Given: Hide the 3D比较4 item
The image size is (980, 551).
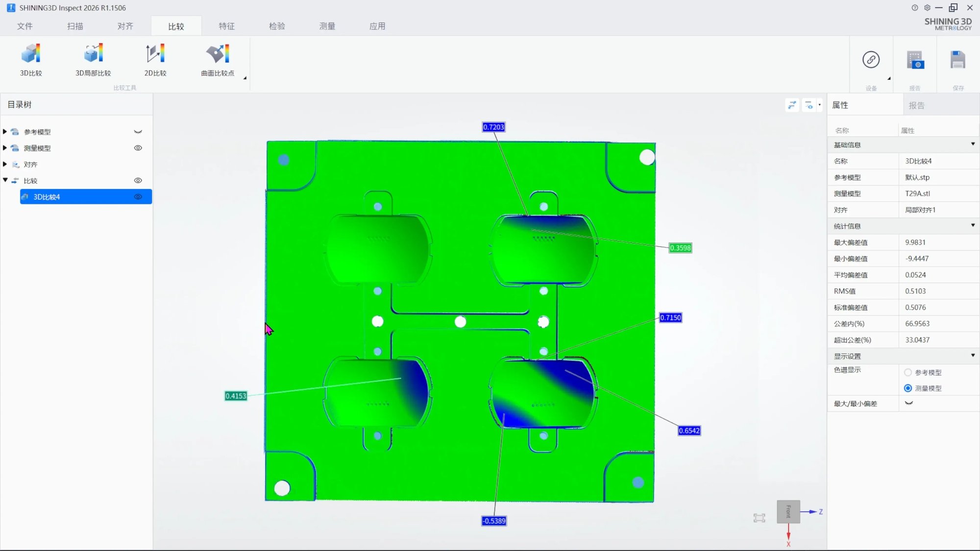Looking at the screenshot, I should (138, 197).
